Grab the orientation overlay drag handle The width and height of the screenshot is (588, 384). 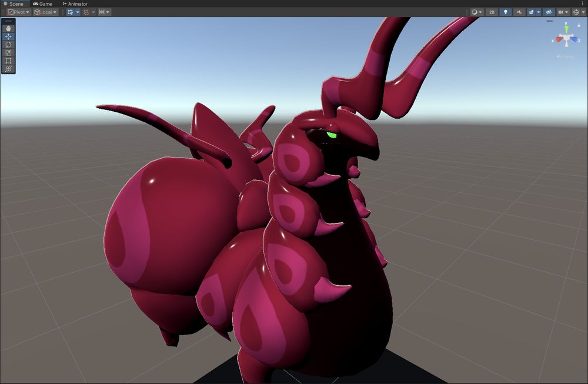(x=550, y=21)
